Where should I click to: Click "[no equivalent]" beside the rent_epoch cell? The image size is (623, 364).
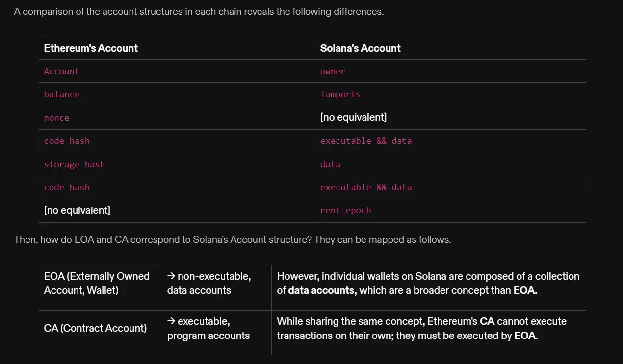177,210
